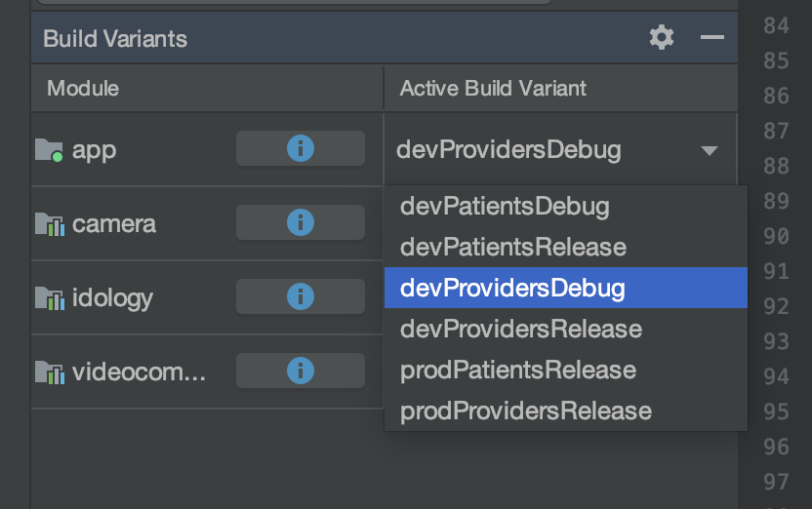
Task: Select the camera module icon
Action: [x=49, y=224]
